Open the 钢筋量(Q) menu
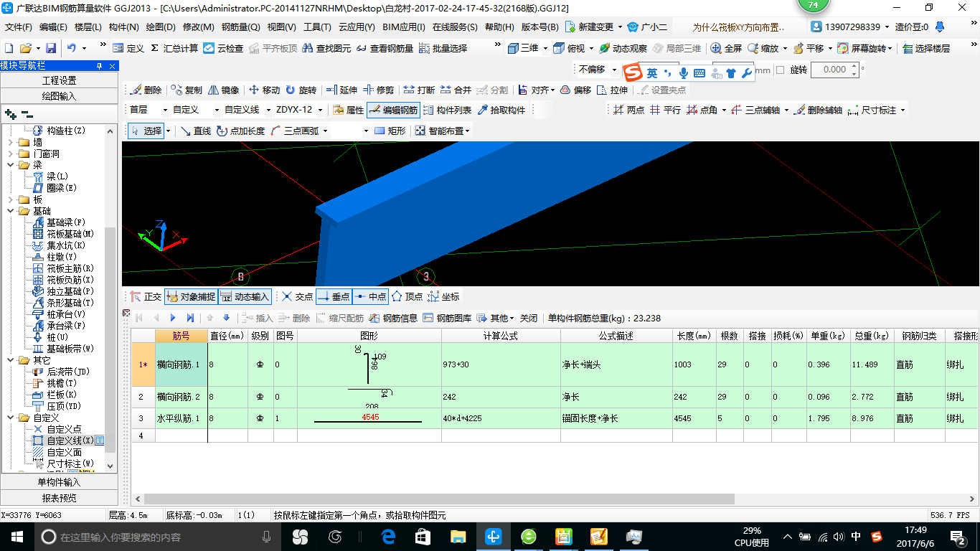 [240, 27]
